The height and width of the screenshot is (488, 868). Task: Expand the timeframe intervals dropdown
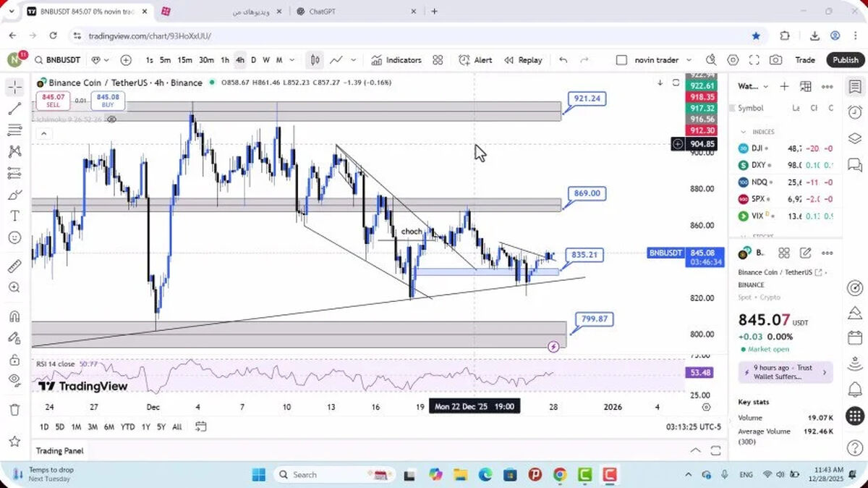point(292,60)
